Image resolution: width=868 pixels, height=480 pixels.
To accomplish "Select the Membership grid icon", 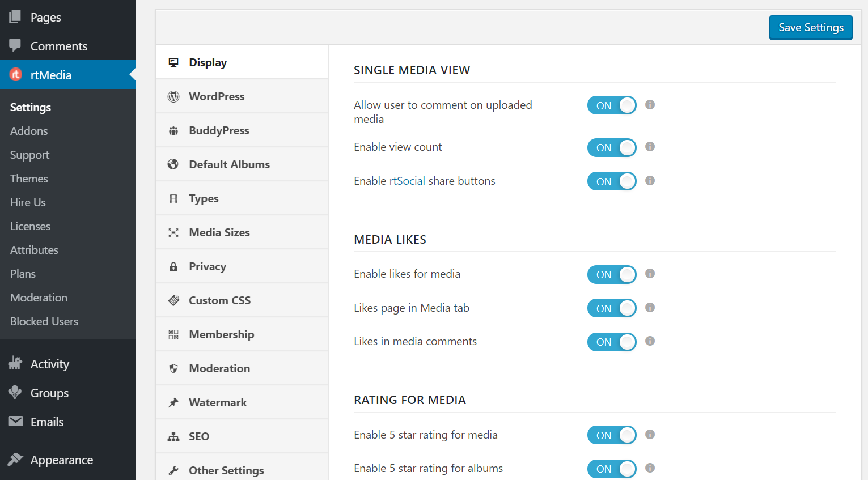I will pos(173,334).
